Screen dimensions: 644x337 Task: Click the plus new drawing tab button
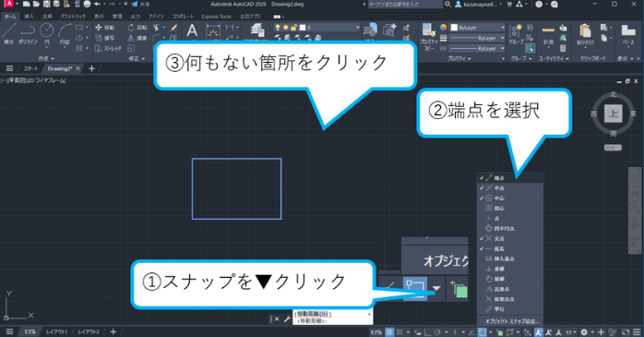[x=91, y=68]
